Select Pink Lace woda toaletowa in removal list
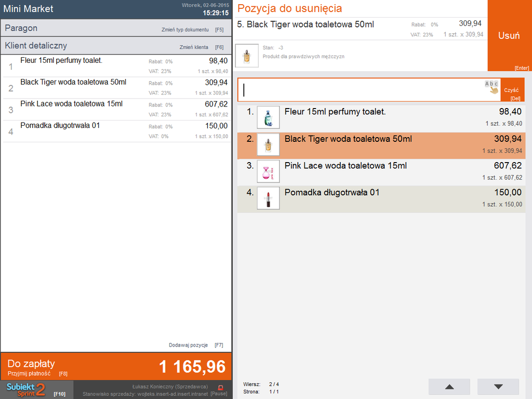 pyautogui.click(x=381, y=172)
